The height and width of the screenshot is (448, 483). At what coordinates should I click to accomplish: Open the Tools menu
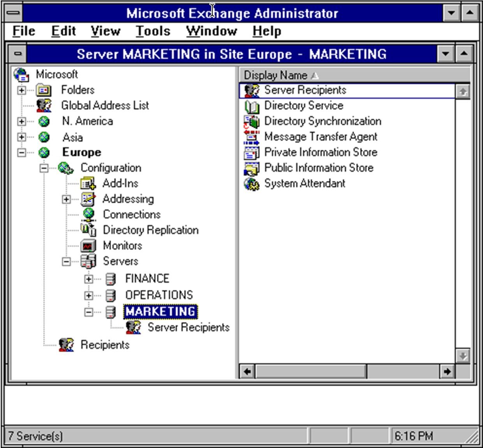(x=153, y=31)
